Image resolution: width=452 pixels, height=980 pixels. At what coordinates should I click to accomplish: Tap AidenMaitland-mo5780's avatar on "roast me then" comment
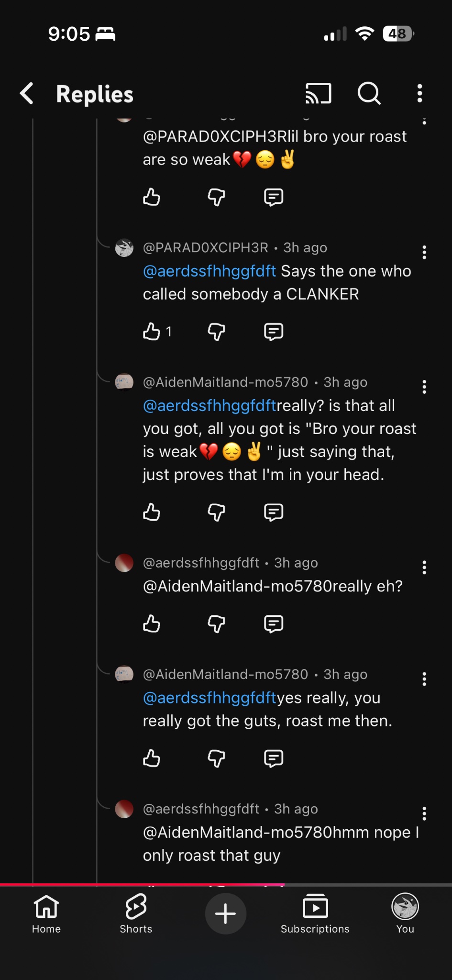click(124, 674)
